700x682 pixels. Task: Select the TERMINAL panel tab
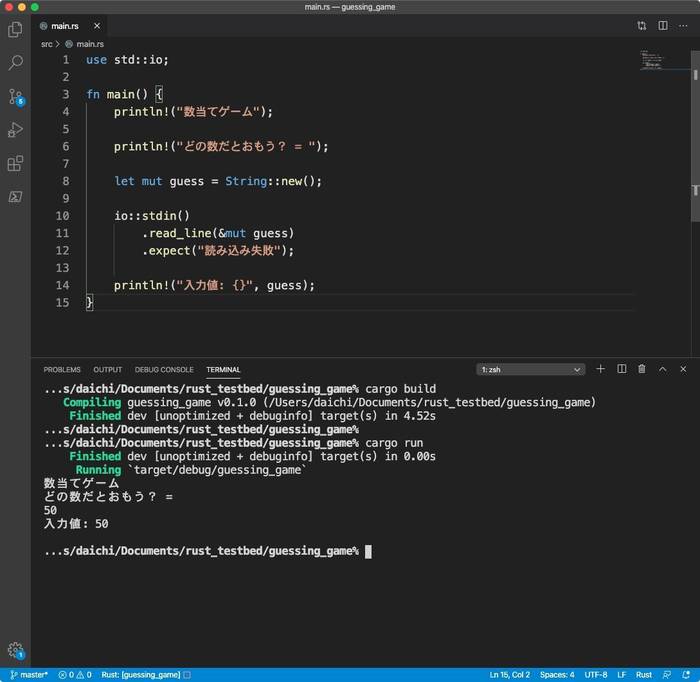(223, 370)
